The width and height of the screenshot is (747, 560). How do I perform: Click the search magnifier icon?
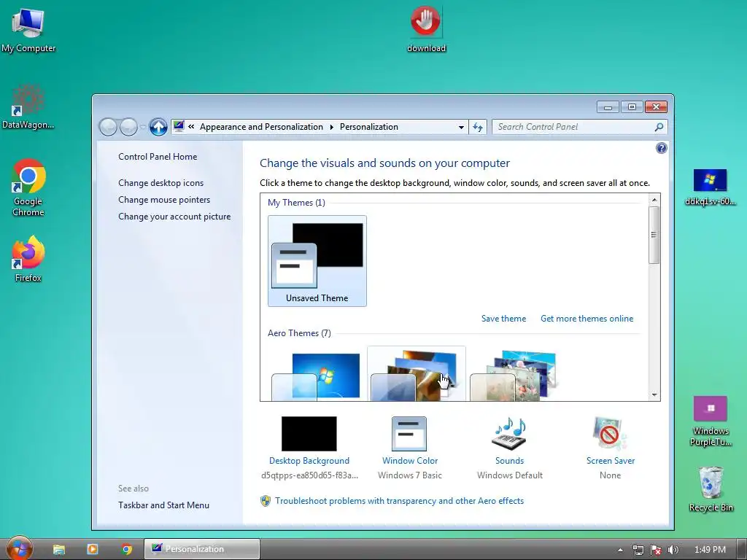[x=659, y=127]
